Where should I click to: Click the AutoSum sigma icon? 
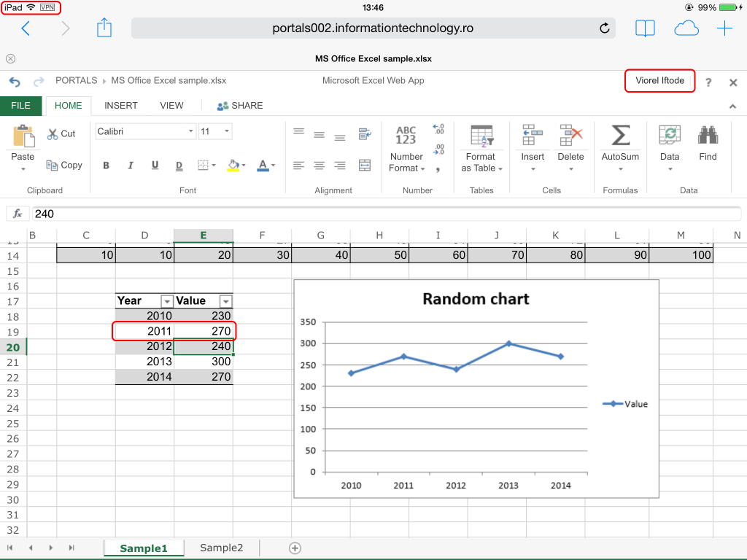point(620,136)
